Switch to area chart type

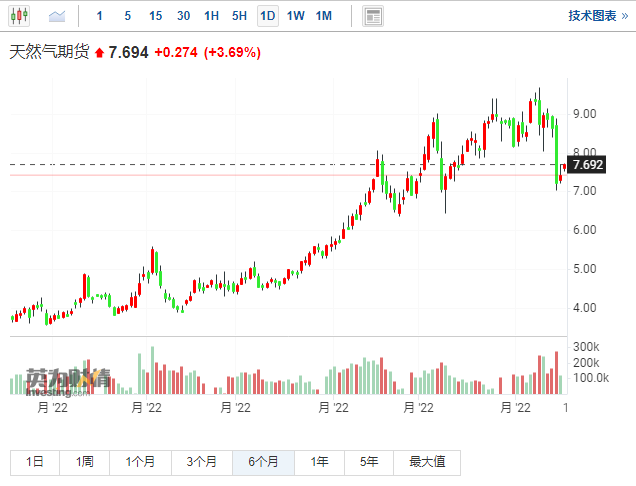[57, 16]
